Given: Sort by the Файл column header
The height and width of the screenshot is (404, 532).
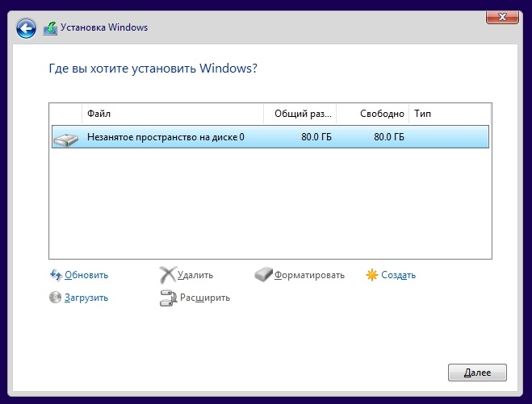Looking at the screenshot, I should [x=173, y=114].
